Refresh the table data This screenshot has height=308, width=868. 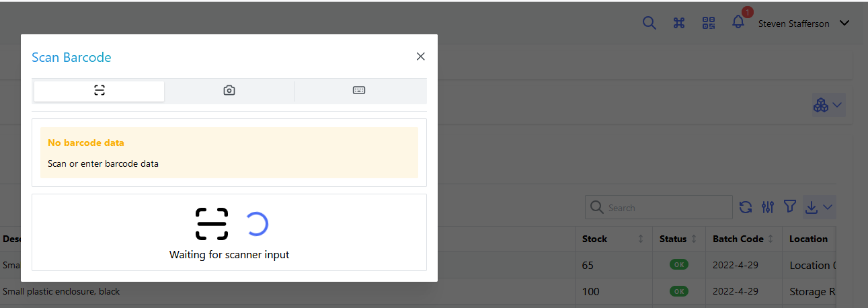point(746,207)
